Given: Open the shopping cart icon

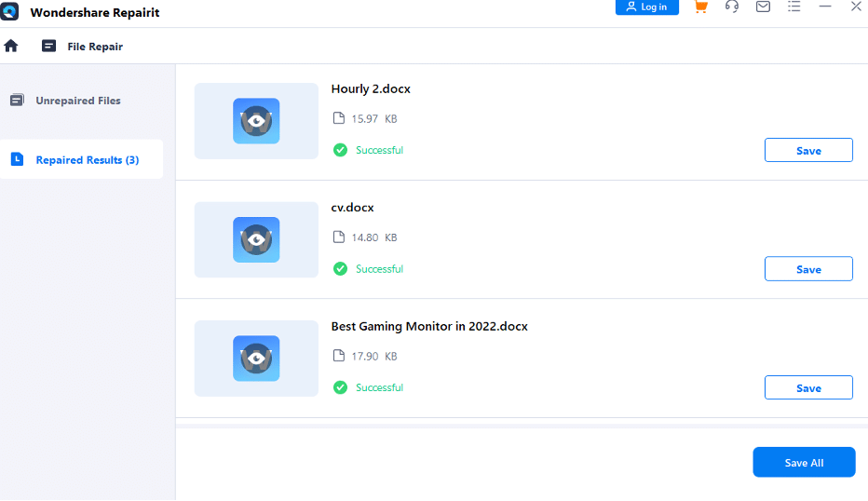Looking at the screenshot, I should [700, 7].
